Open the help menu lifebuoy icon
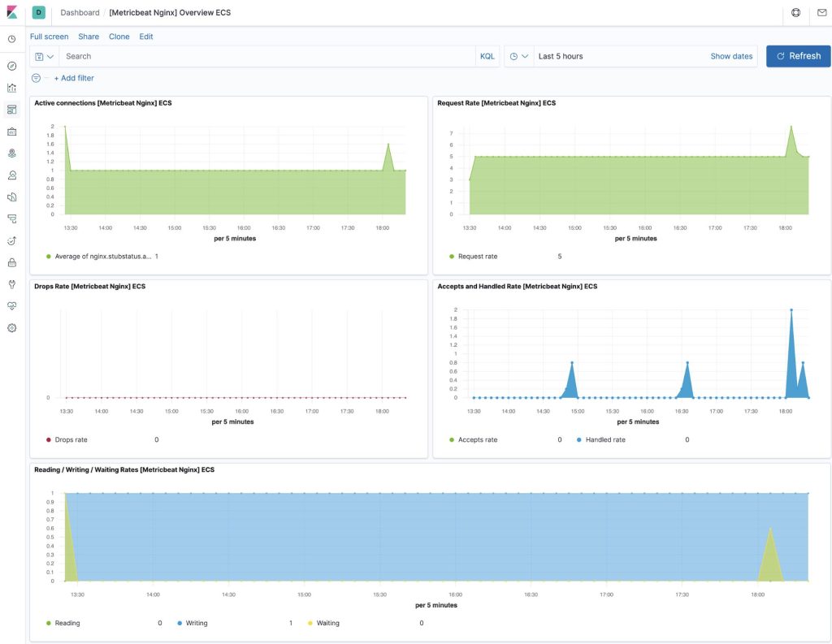The image size is (832, 644). (x=795, y=12)
